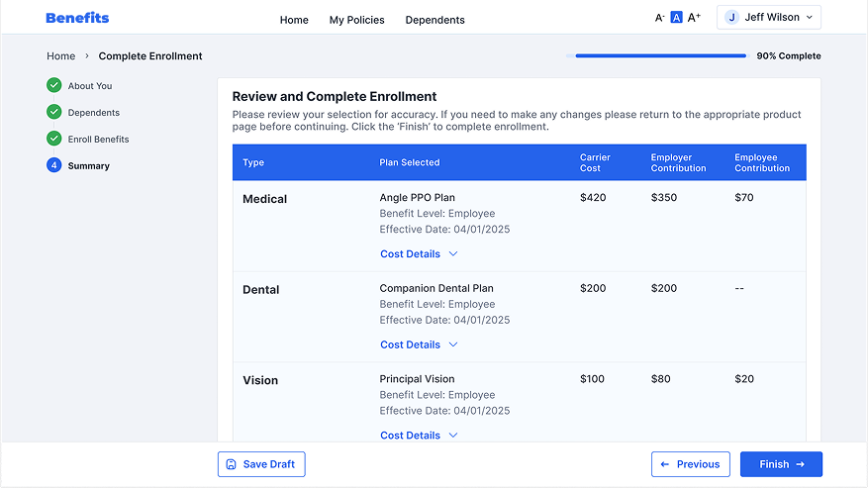Expand Cost Details for Dental plan

(419, 345)
